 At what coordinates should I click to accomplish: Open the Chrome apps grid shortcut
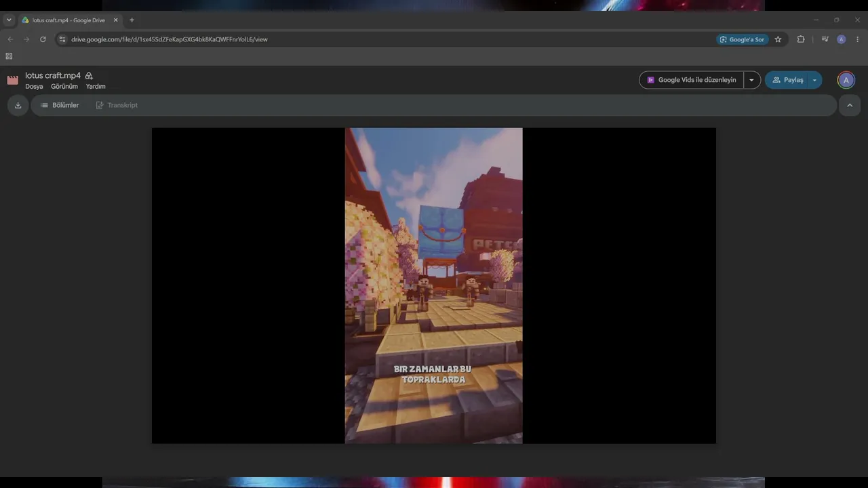pyautogui.click(x=9, y=56)
